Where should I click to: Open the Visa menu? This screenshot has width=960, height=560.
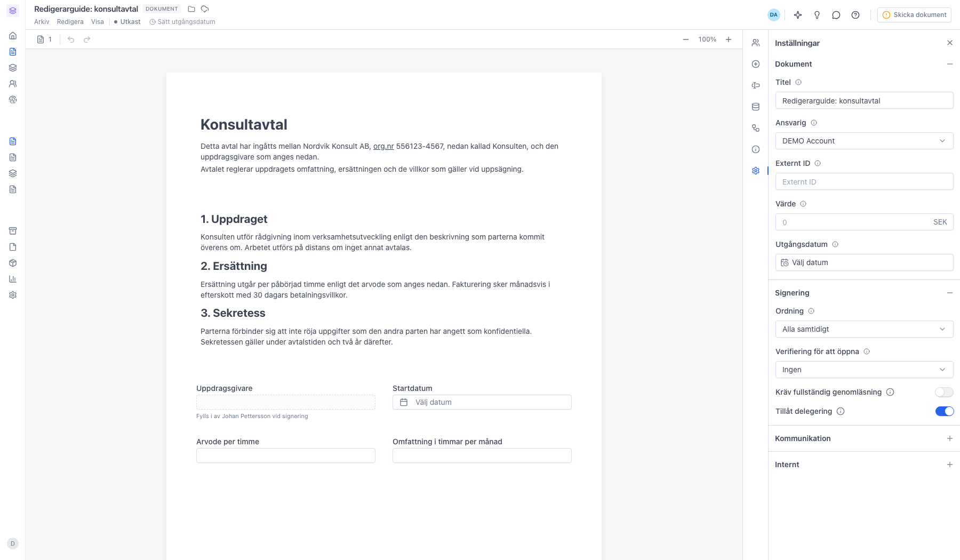tap(98, 22)
